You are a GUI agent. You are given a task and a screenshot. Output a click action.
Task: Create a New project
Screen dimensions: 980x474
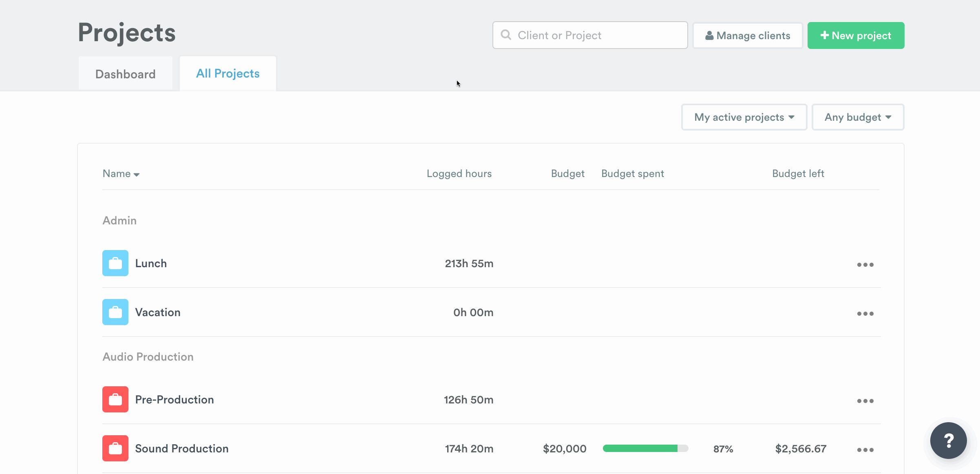coord(856,35)
